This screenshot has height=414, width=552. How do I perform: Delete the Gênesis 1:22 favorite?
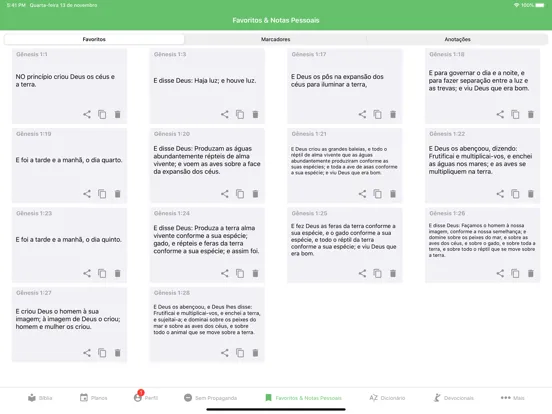point(531,194)
